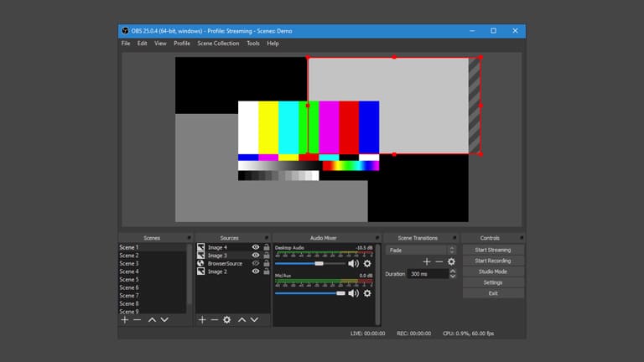Remove scene transition with minus icon
The width and height of the screenshot is (644, 362).
pyautogui.click(x=439, y=261)
